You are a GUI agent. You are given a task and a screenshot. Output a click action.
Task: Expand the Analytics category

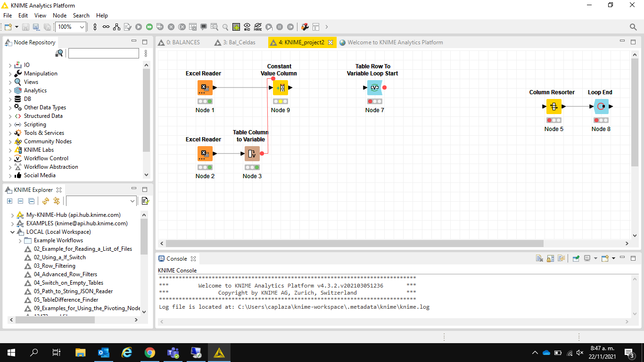pyautogui.click(x=10, y=90)
